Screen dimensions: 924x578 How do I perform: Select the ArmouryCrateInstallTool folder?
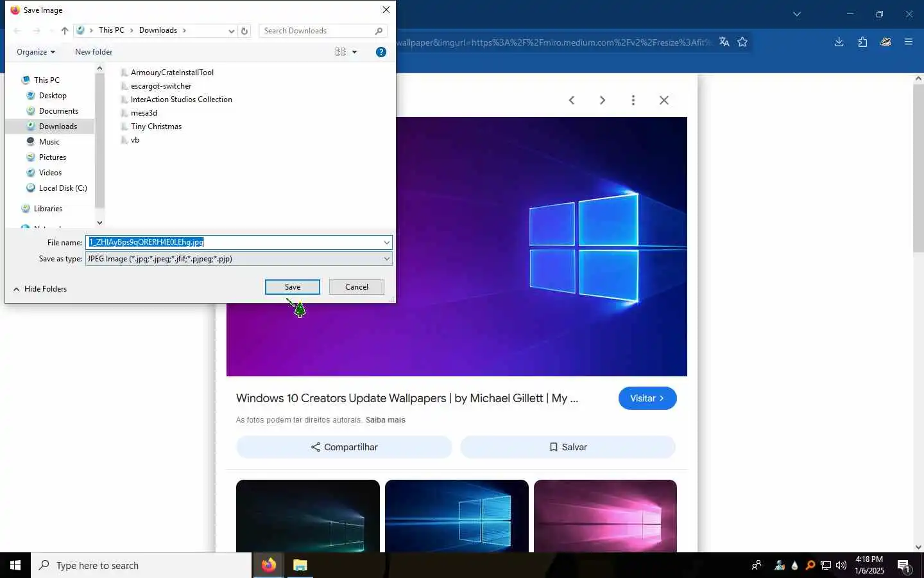click(172, 73)
